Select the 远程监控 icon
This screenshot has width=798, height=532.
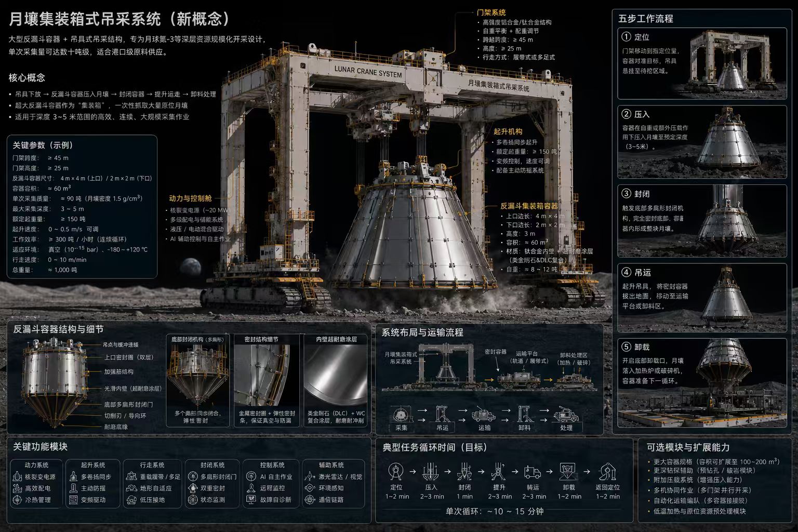pos(251,488)
